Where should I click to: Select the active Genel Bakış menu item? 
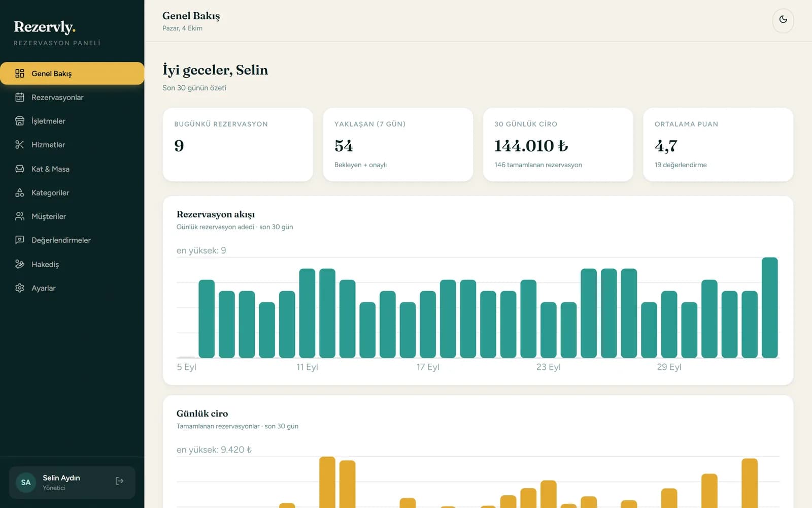[72, 74]
